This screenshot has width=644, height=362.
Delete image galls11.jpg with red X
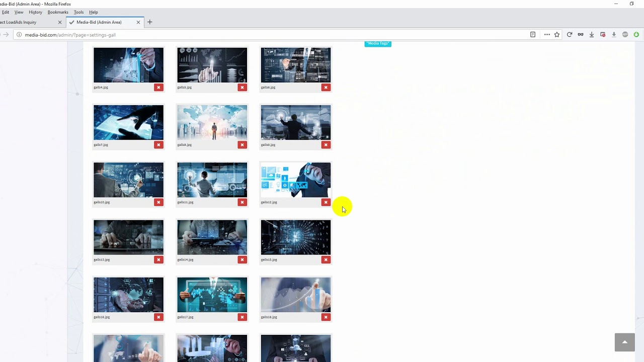click(x=242, y=202)
